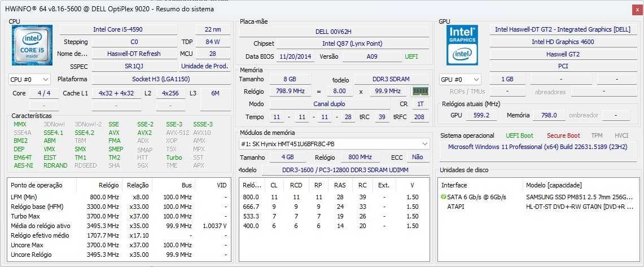Click the DDR3-1600 / PC3-12800 module model field
Viewport: 644px width, 267px height.
pos(345,170)
